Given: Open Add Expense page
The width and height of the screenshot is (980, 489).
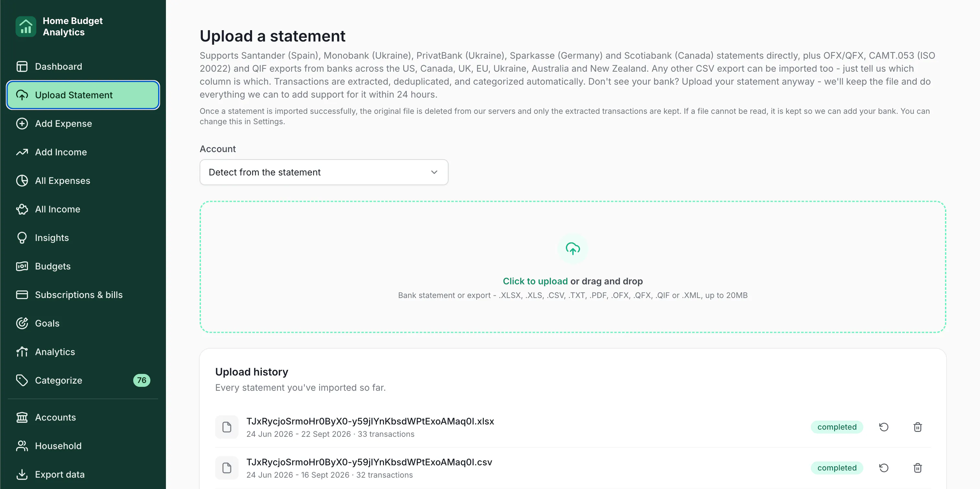Looking at the screenshot, I should (x=83, y=123).
